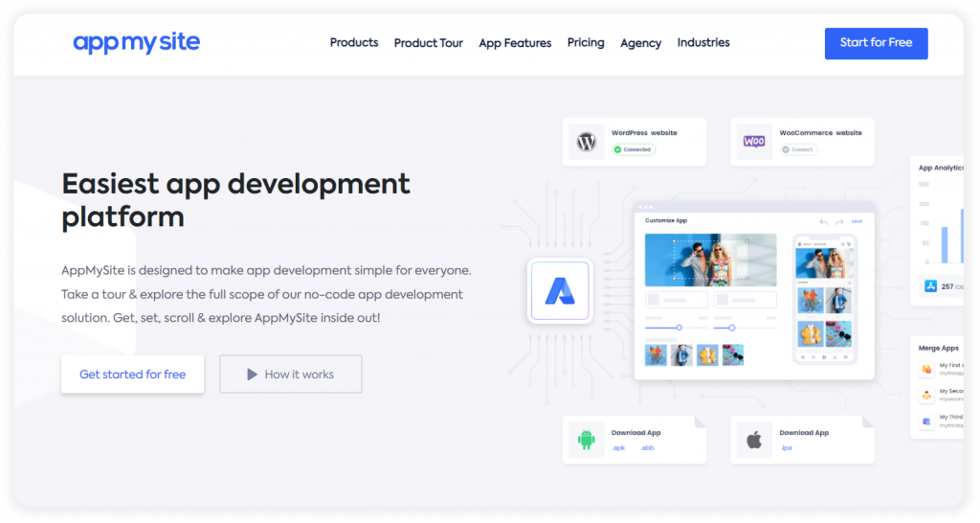The height and width of the screenshot is (523, 980).
Task: Click the WooCommerce logo icon
Action: point(754,142)
